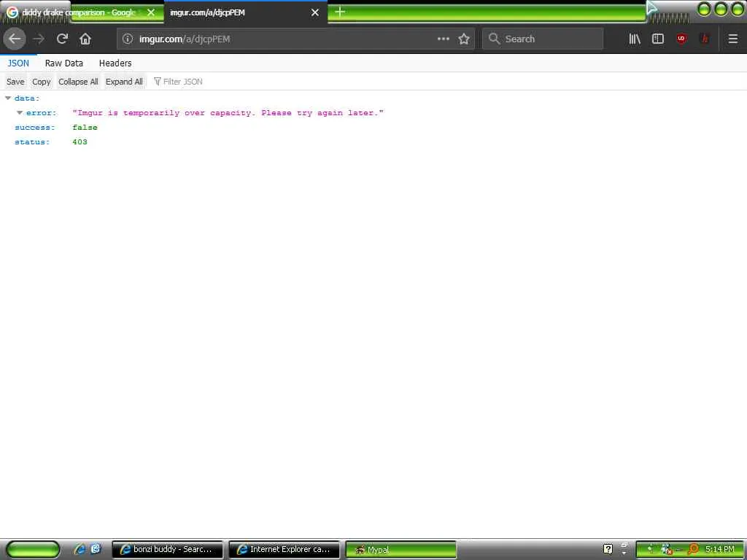The image size is (747, 560).
Task: Bookmark this page with the star
Action: [x=464, y=39]
